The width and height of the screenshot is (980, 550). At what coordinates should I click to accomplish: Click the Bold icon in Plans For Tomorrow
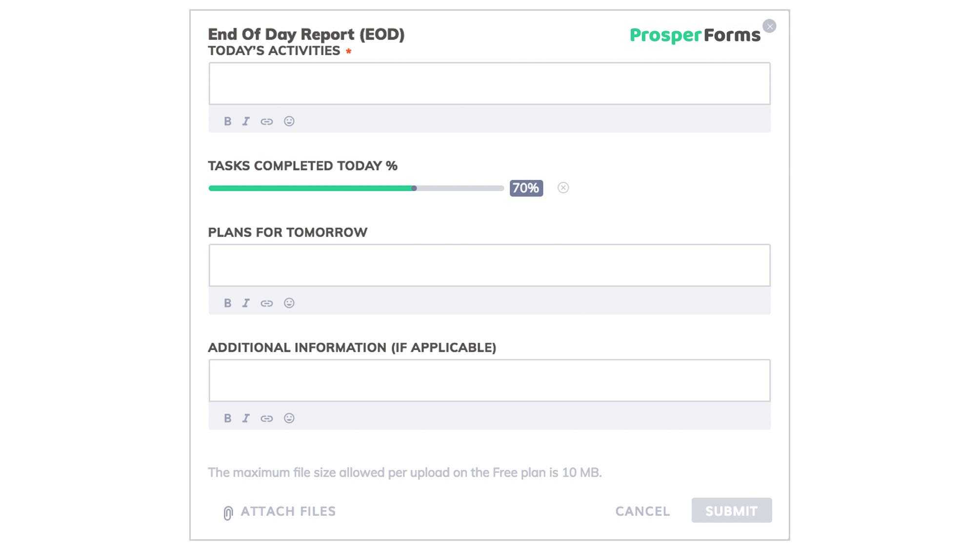pos(228,303)
